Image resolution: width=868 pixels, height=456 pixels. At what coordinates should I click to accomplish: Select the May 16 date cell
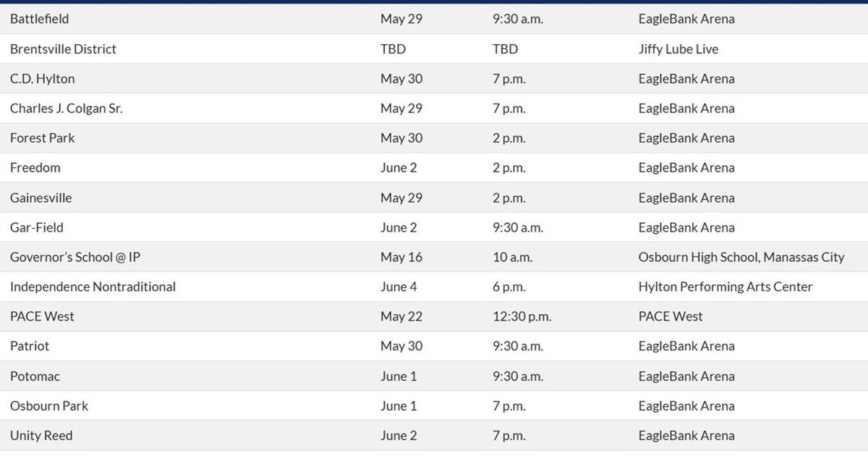(401, 257)
